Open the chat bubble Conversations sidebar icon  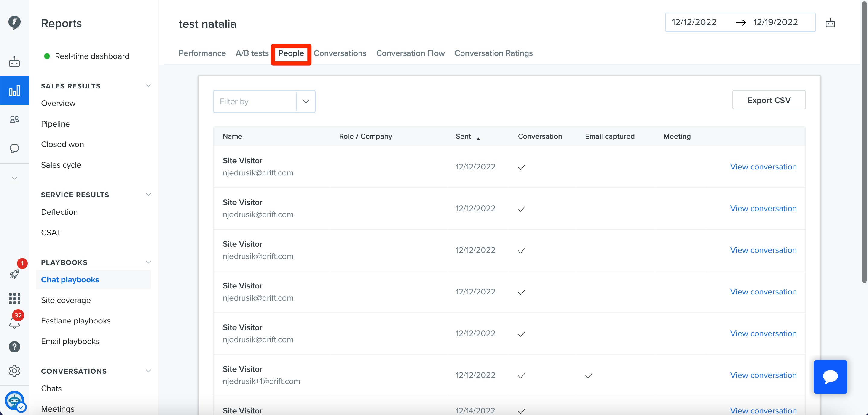point(14,148)
